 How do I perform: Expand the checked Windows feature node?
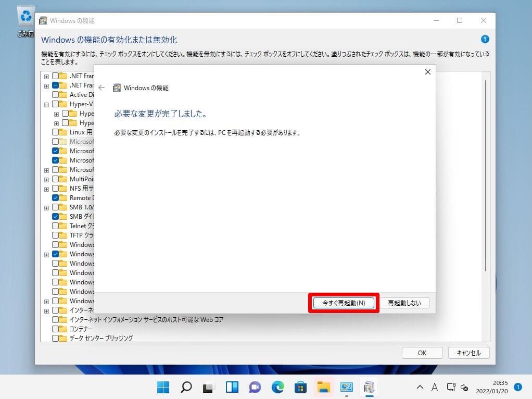click(46, 255)
